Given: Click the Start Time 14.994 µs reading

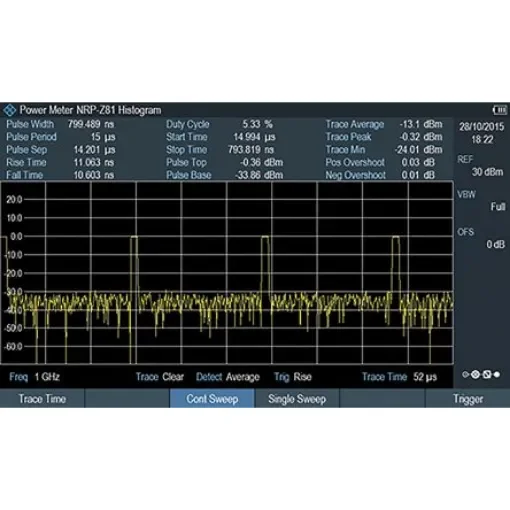Looking at the screenshot, I should point(221,137).
